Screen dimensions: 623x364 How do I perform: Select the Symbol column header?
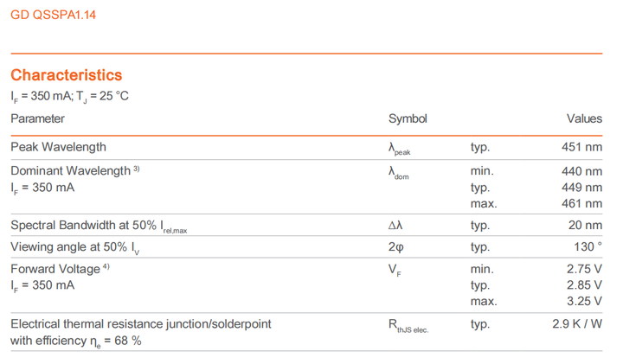pyautogui.click(x=408, y=118)
